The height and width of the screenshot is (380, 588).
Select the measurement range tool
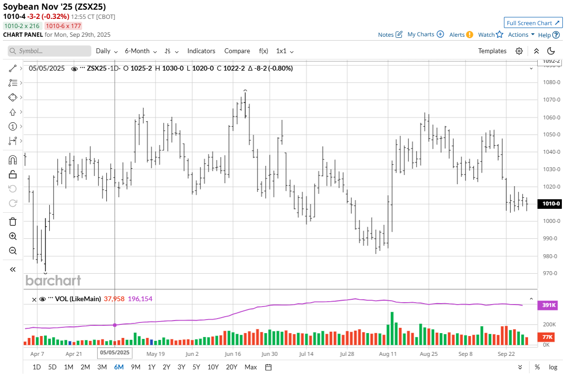click(13, 141)
